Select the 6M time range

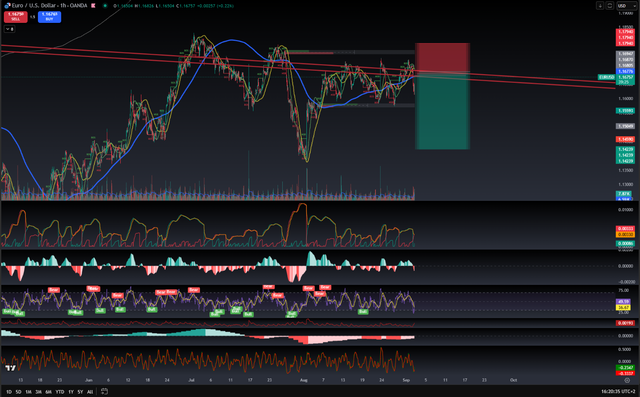coord(48,392)
